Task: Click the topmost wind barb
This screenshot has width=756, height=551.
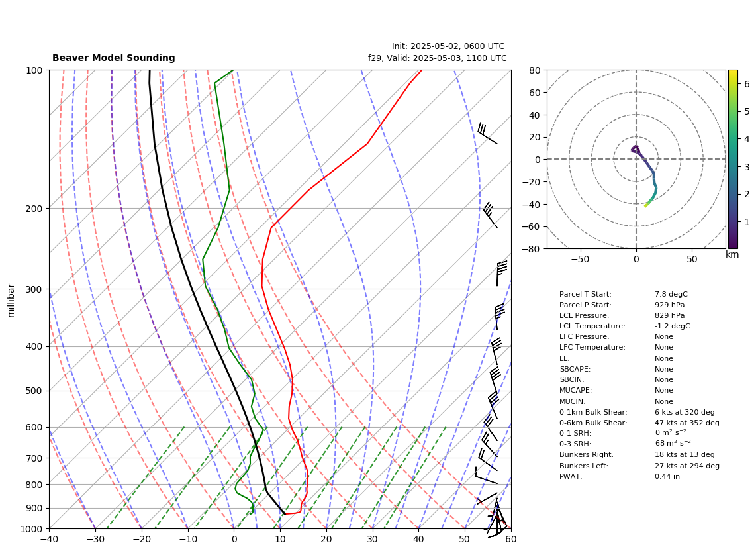Action: (487, 133)
